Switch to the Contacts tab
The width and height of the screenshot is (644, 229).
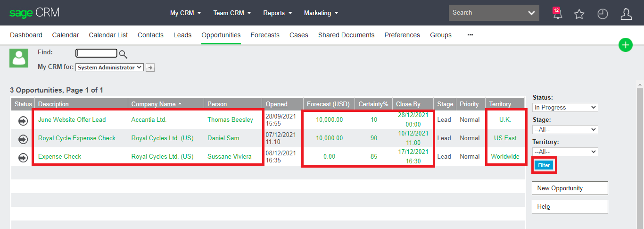pyautogui.click(x=150, y=35)
